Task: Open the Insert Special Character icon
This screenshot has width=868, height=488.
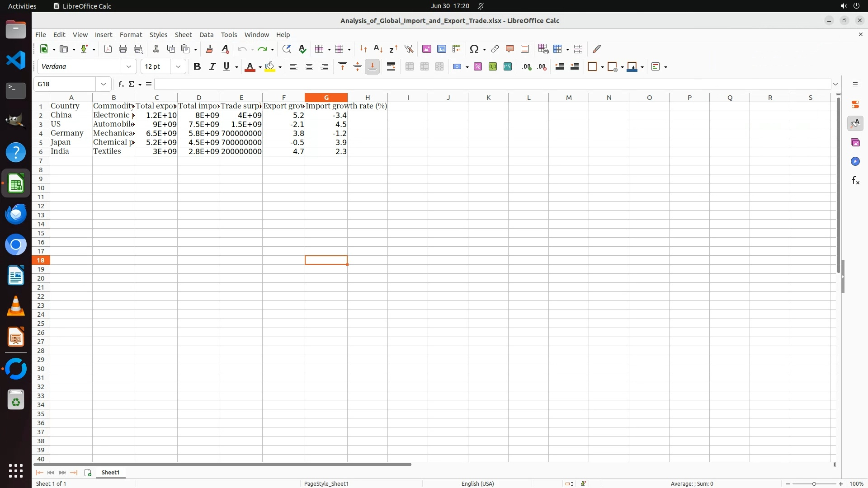Action: click(474, 49)
